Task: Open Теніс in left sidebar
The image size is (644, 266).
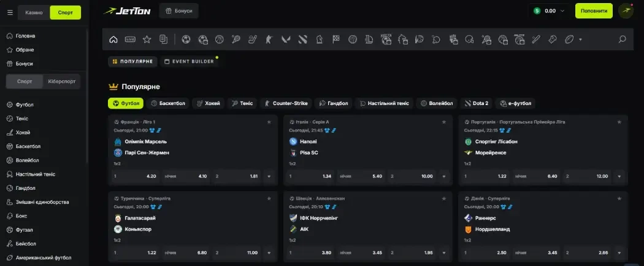Action: click(x=21, y=119)
